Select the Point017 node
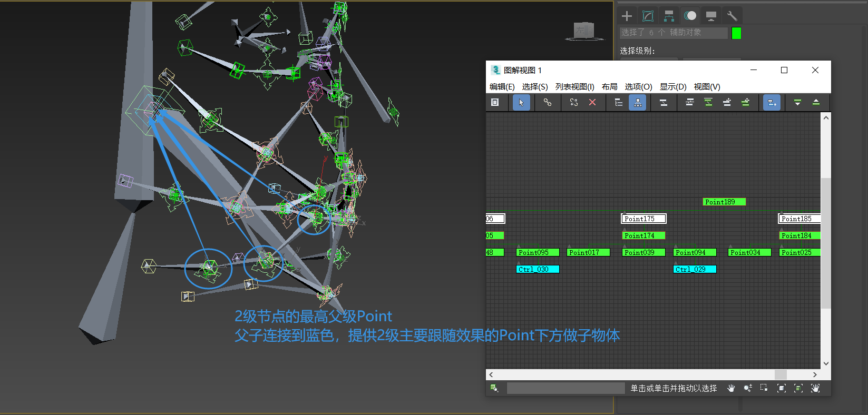868x415 pixels. (588, 252)
